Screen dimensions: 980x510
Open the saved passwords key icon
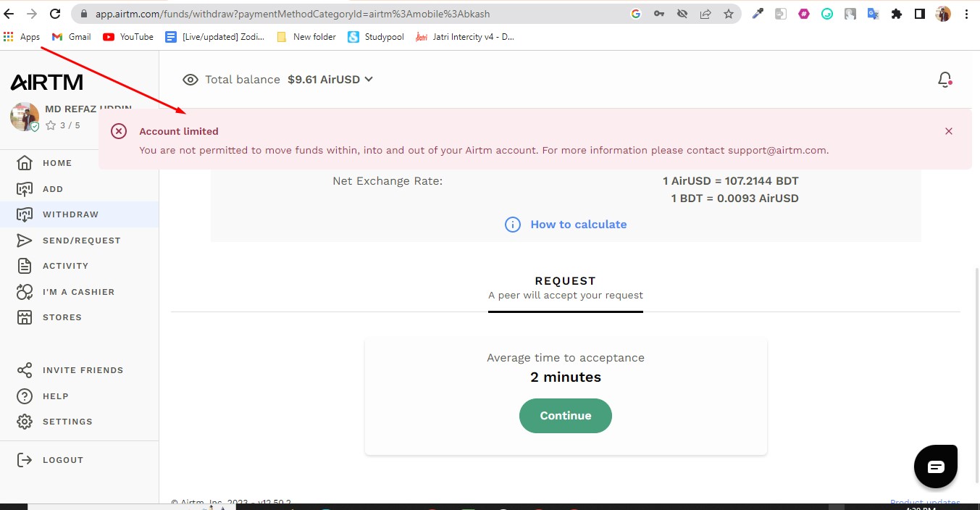coord(659,14)
